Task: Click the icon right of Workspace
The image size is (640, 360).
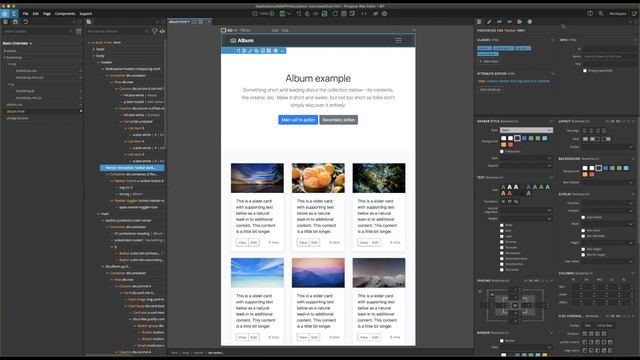Action: click(634, 13)
